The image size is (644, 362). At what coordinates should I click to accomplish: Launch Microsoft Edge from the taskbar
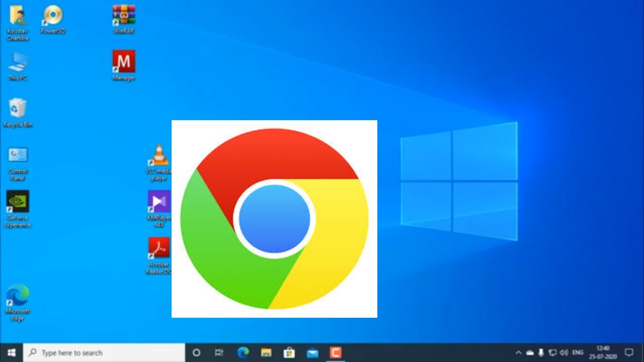coord(243,352)
